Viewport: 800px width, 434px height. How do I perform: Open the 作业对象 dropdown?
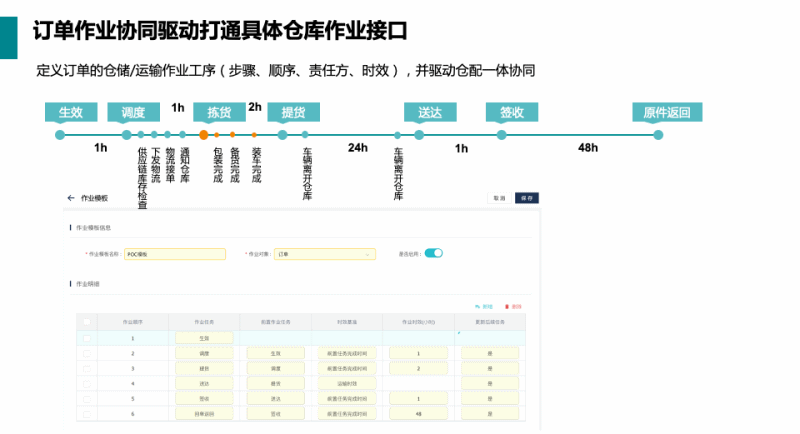pyautogui.click(x=325, y=254)
